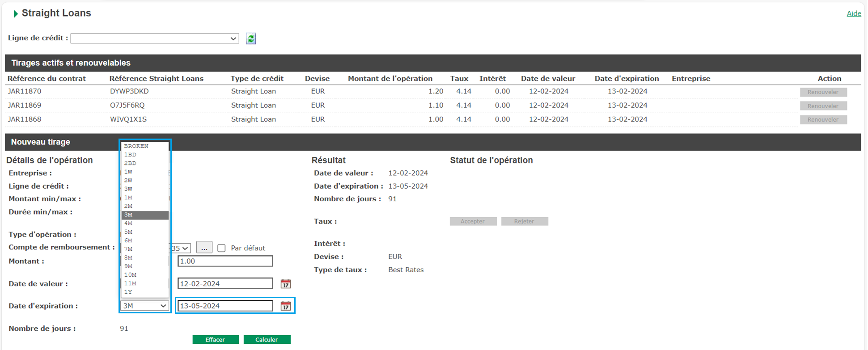Click the refresh icon beside Ligne de crédit
The width and height of the screenshot is (868, 350).
pyautogui.click(x=251, y=39)
